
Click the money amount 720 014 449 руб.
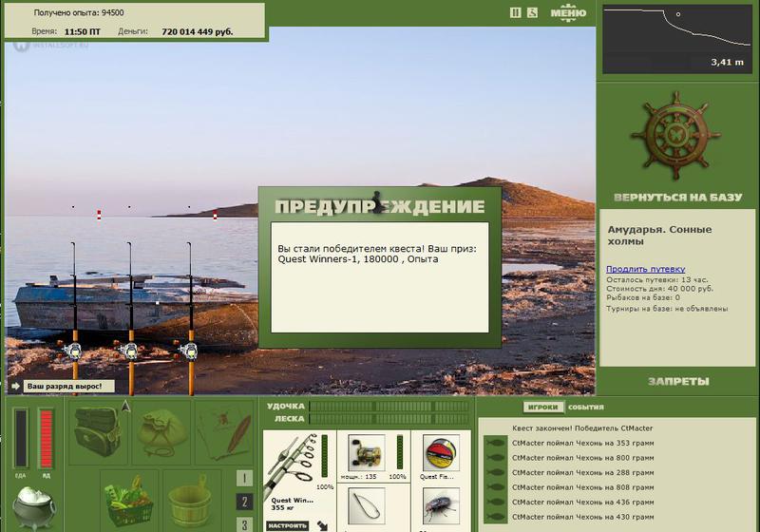198,32
